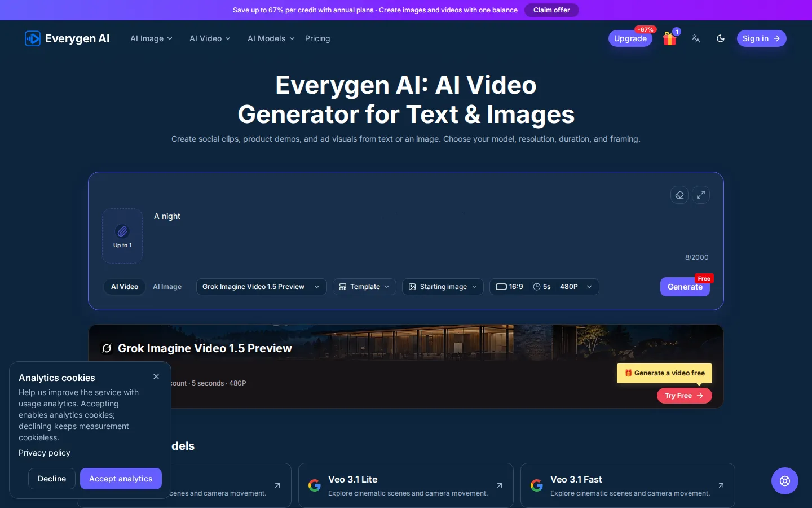Go to the Pricing page
Viewport: 812px width, 508px height.
point(317,38)
